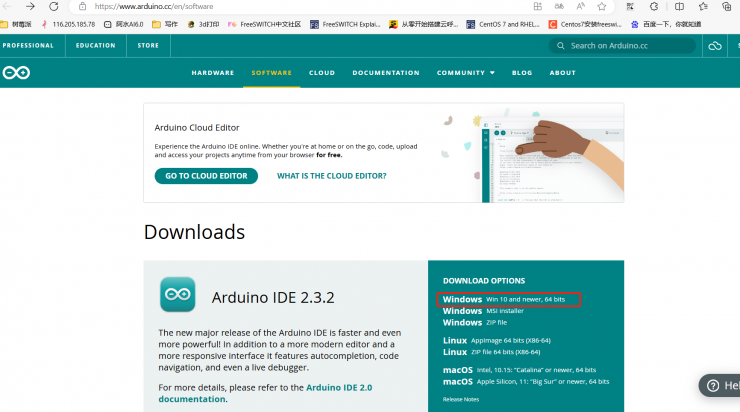
Task: Click the Arduino IDE 2.3.2 app icon
Action: pyautogui.click(x=178, y=295)
